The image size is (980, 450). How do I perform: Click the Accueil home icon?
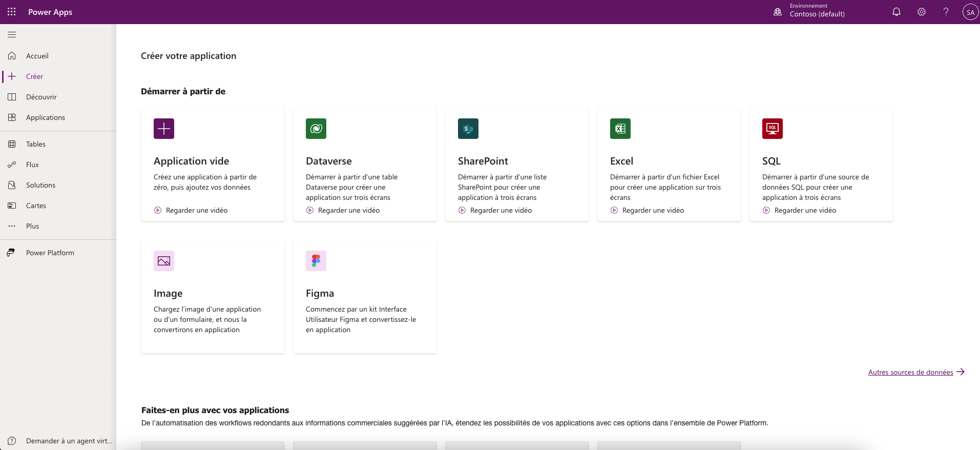click(x=12, y=56)
